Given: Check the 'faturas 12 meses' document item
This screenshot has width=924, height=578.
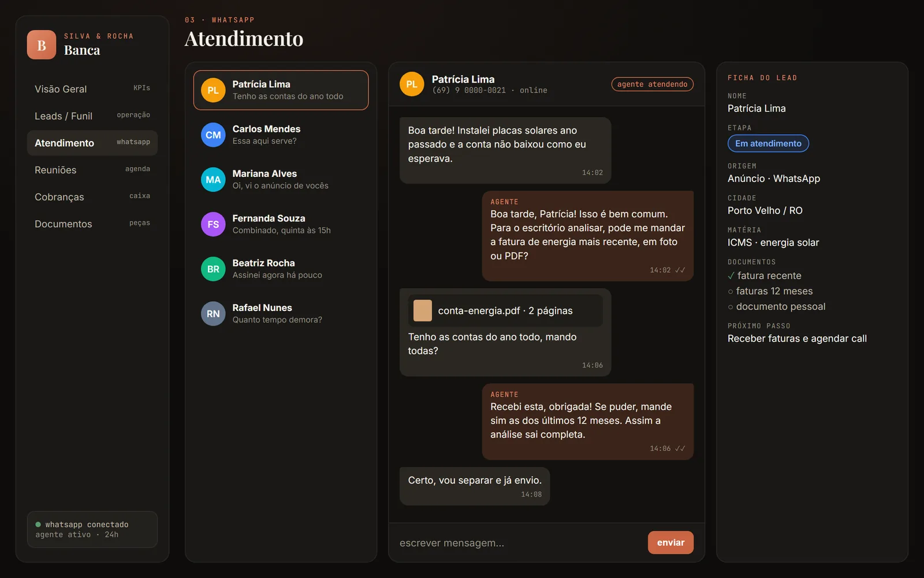Looking at the screenshot, I should click(x=770, y=291).
